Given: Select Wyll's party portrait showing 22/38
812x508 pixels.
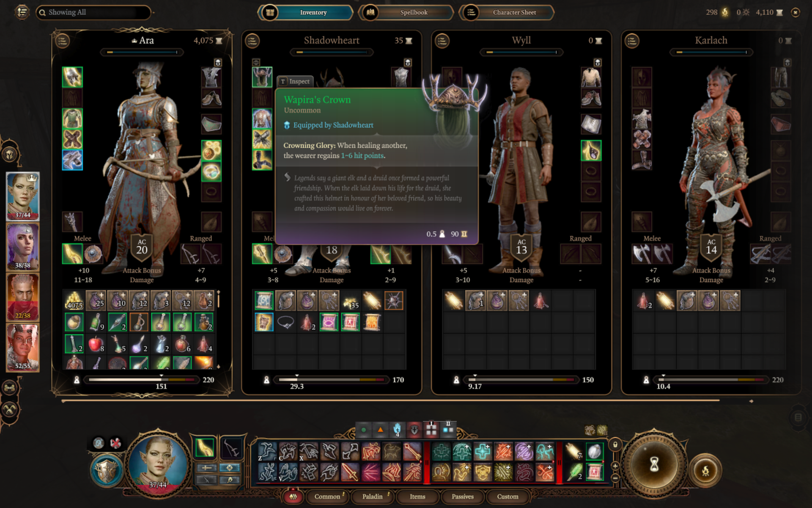Looking at the screenshot, I should pyautogui.click(x=22, y=297).
